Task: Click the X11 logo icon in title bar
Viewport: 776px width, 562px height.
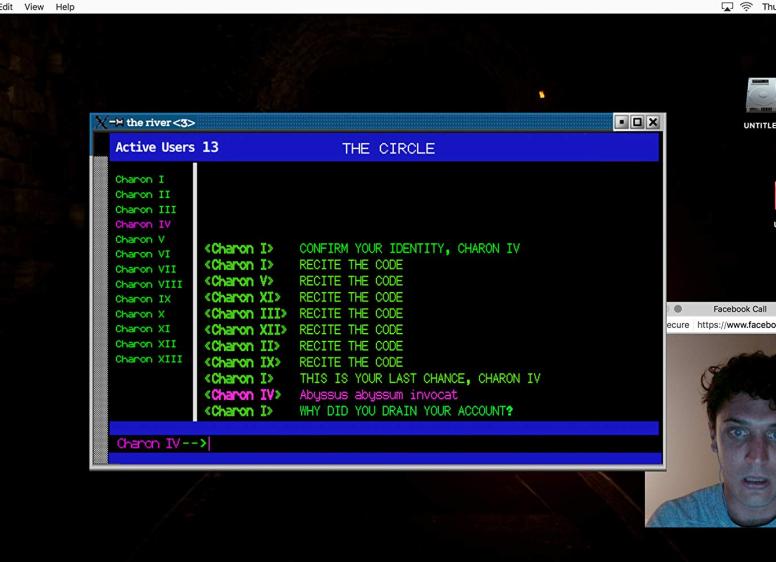Action: (x=100, y=122)
